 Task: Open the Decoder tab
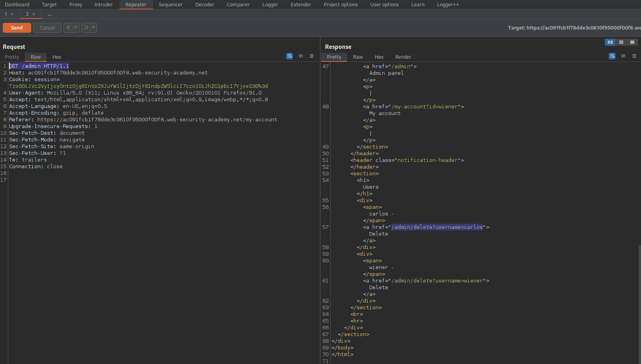tap(205, 5)
